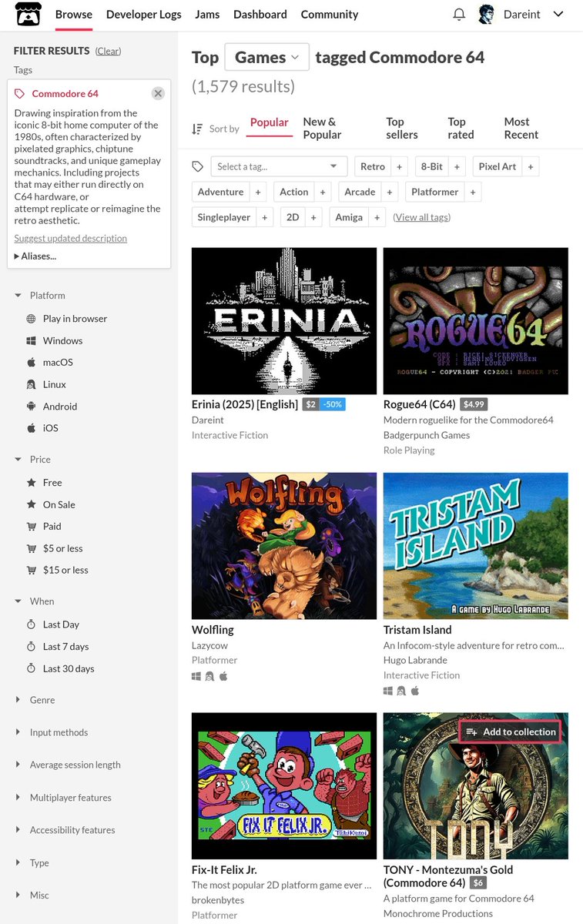Add the Adventure tag with plus
This screenshot has width=583, height=924.
[257, 192]
